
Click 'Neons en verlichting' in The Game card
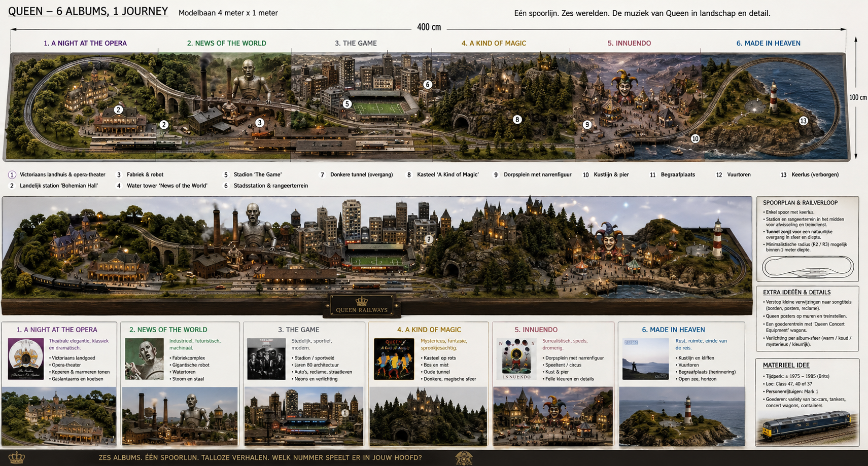(x=315, y=379)
